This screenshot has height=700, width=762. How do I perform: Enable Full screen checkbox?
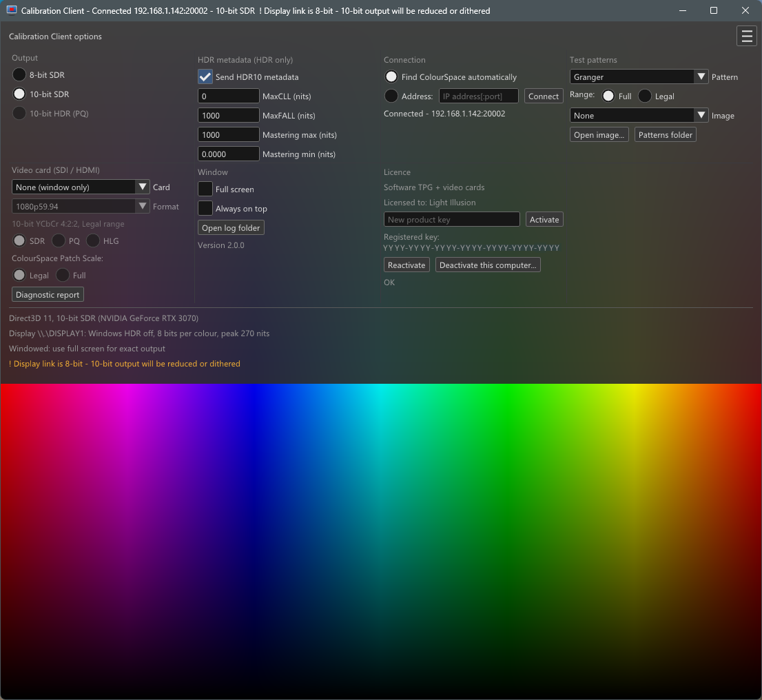point(205,189)
